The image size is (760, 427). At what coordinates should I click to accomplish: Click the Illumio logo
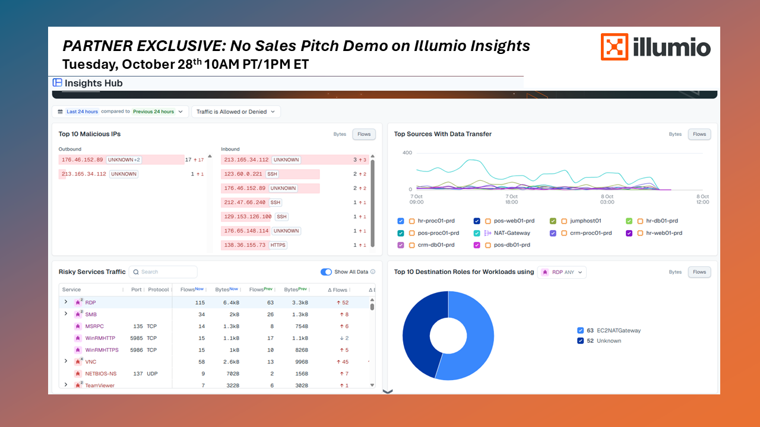point(655,47)
